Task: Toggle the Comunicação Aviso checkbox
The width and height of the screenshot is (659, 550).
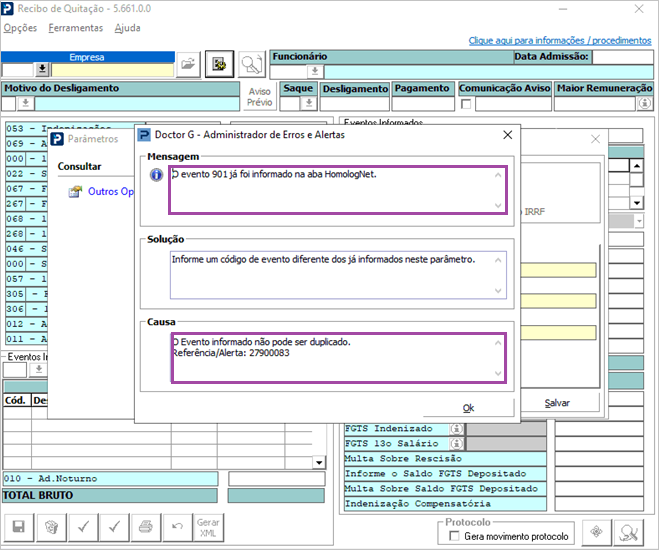Action: pos(465,103)
